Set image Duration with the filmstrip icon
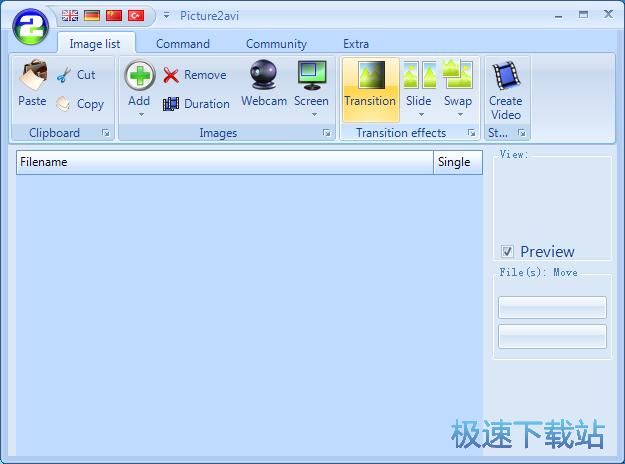This screenshot has height=464, width=625. (x=197, y=104)
